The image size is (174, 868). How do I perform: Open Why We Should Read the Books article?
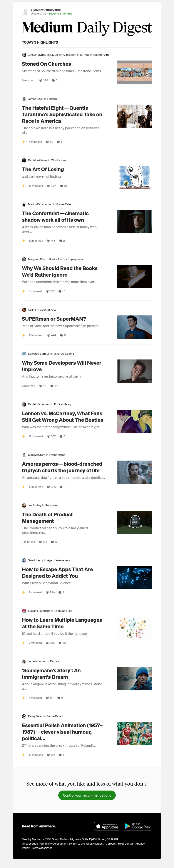[60, 272]
